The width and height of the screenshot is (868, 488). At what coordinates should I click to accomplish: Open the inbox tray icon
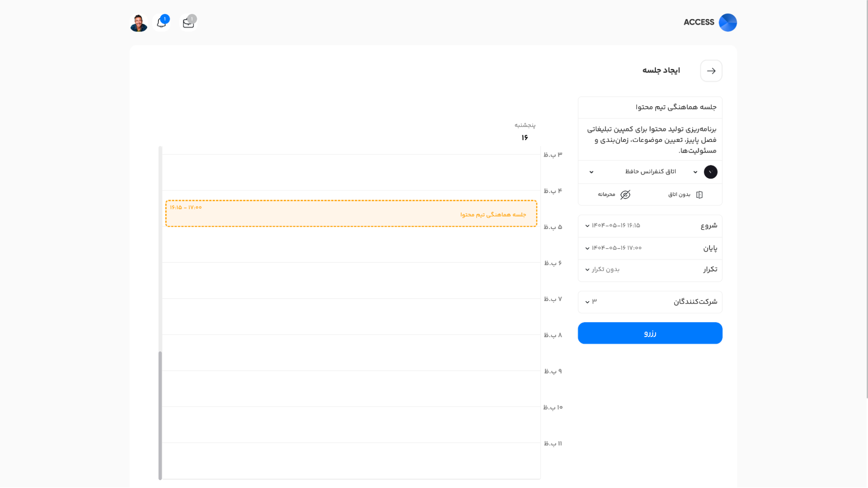click(x=188, y=23)
